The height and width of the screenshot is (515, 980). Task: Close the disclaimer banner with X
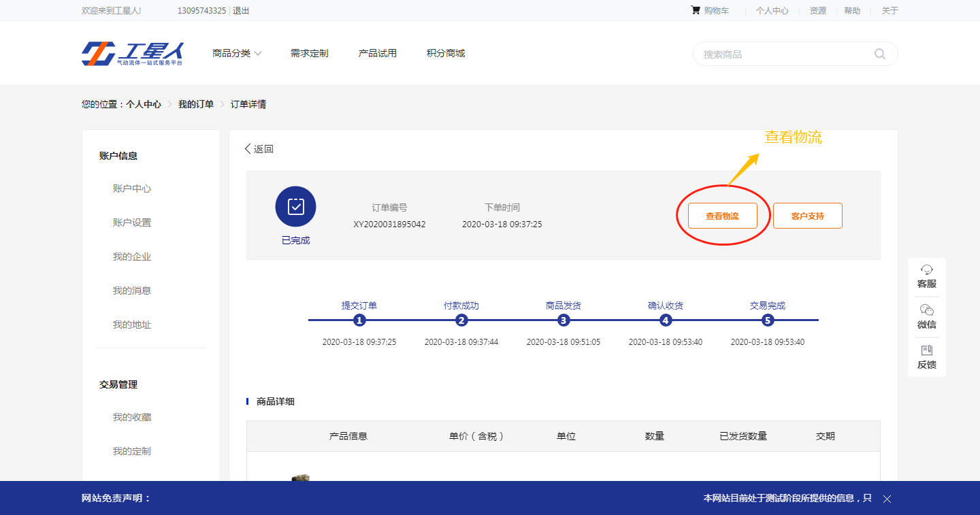[x=887, y=499]
